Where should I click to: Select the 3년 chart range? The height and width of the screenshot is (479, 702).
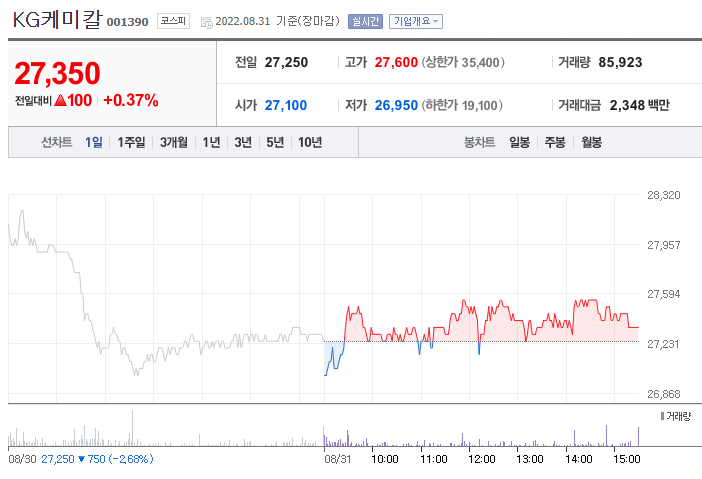(x=243, y=142)
